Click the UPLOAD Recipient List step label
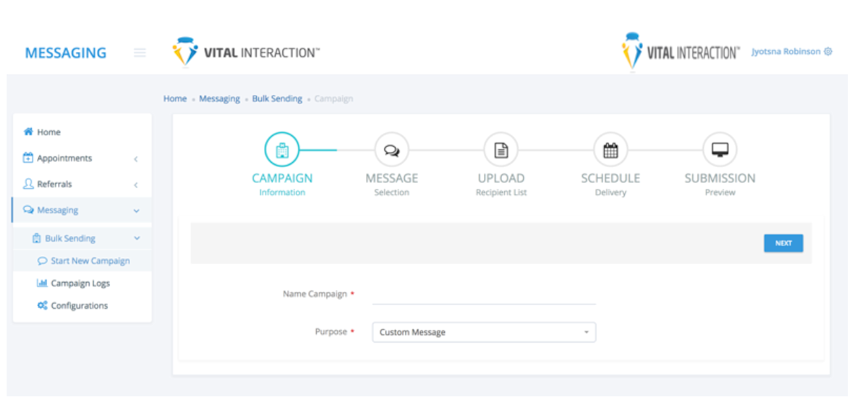 click(x=501, y=184)
